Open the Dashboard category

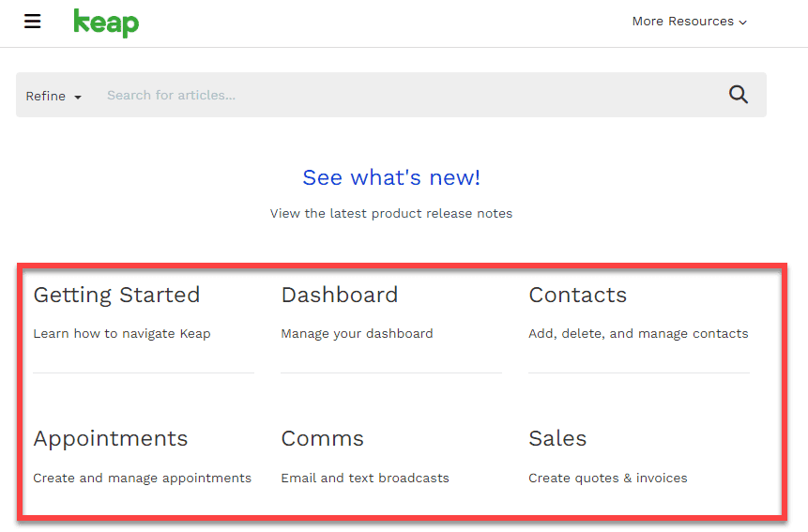coord(340,296)
